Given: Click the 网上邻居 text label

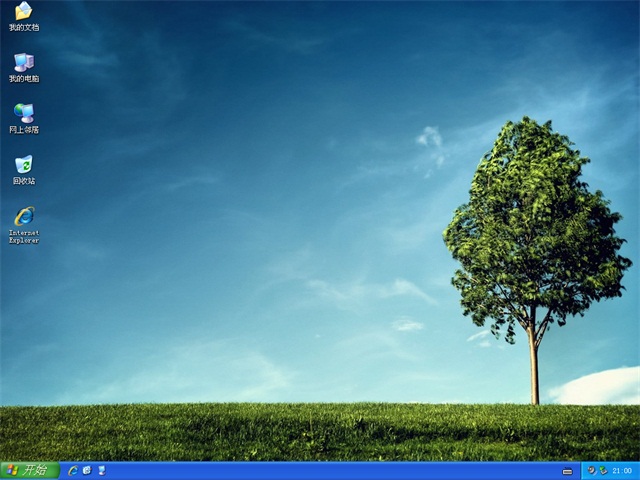Looking at the screenshot, I should pos(24,130).
